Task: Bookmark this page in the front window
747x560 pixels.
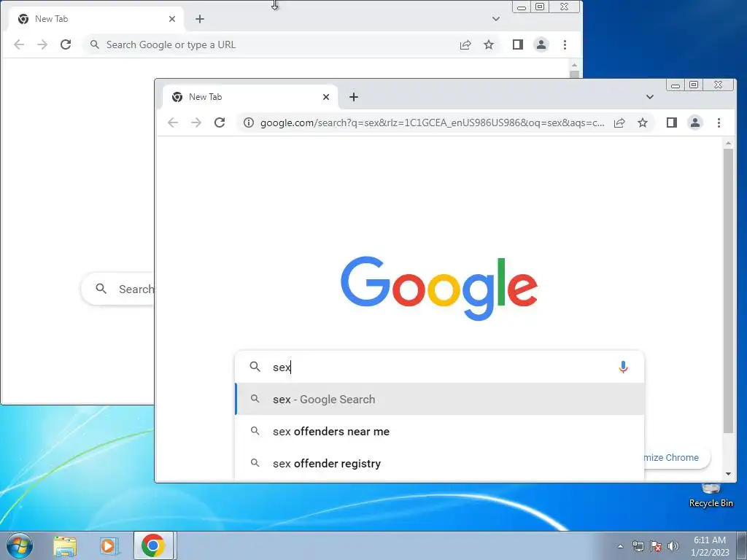Action: (x=643, y=122)
